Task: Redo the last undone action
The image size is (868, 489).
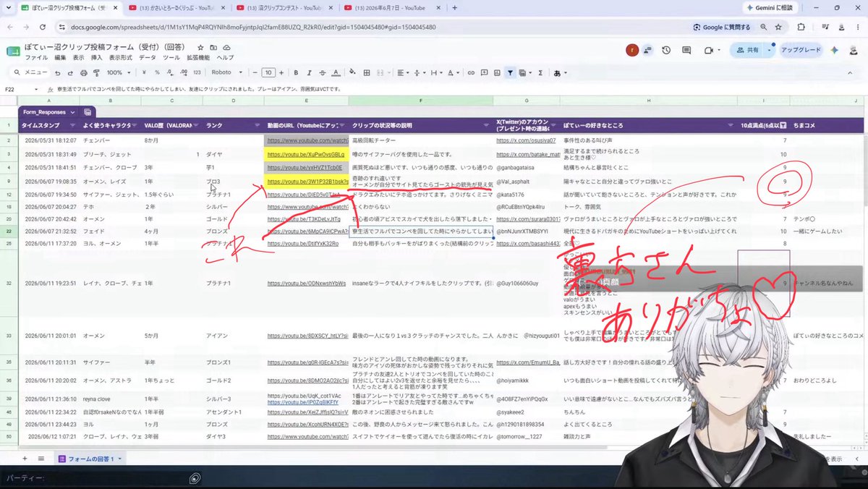Action: point(70,73)
